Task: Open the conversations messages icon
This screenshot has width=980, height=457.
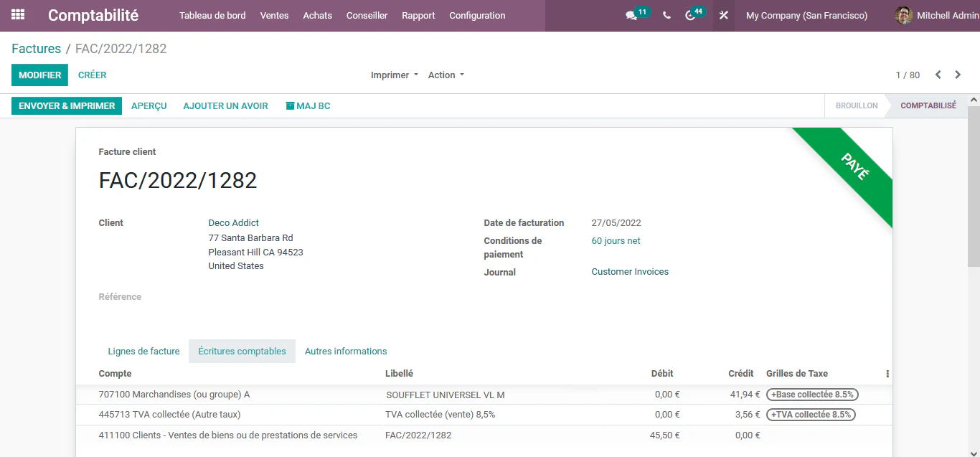Action: click(631, 15)
